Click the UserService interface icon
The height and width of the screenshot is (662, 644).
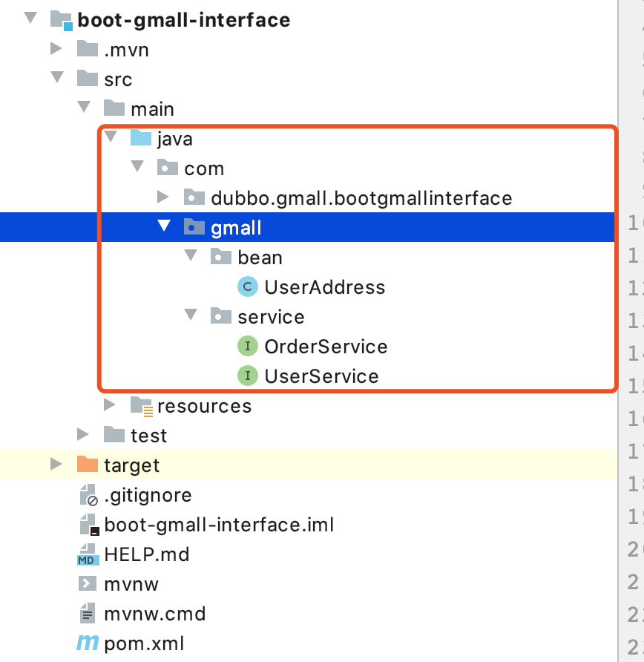point(247,376)
